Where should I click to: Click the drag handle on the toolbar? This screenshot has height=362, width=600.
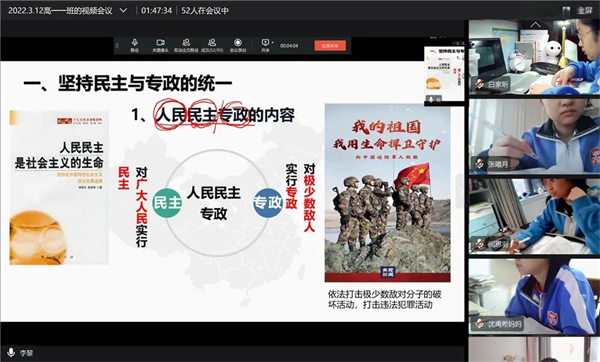point(117,46)
